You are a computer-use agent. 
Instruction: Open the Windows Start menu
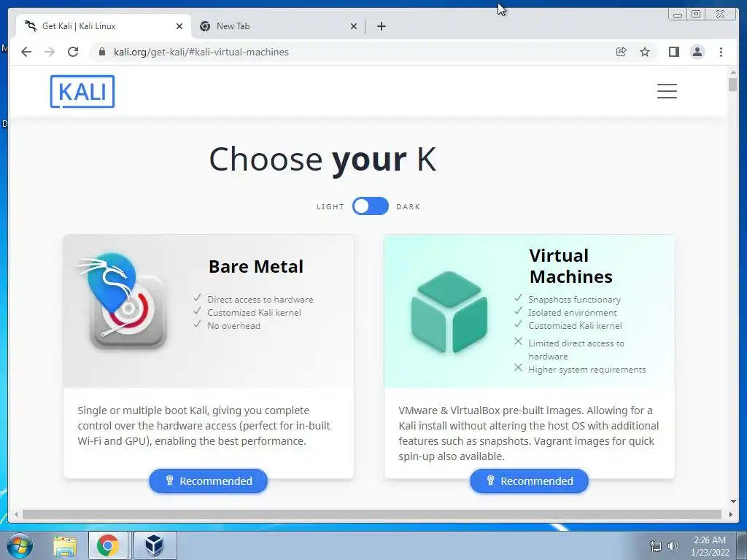[x=20, y=545]
